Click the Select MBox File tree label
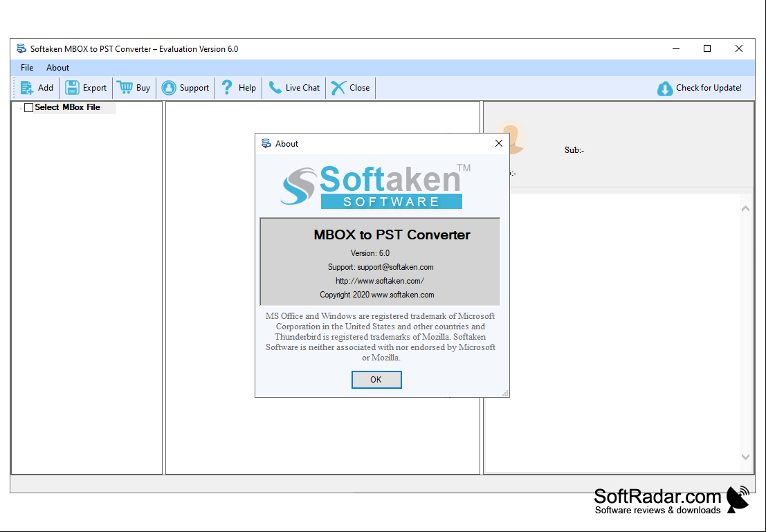The height and width of the screenshot is (532, 766). click(67, 107)
